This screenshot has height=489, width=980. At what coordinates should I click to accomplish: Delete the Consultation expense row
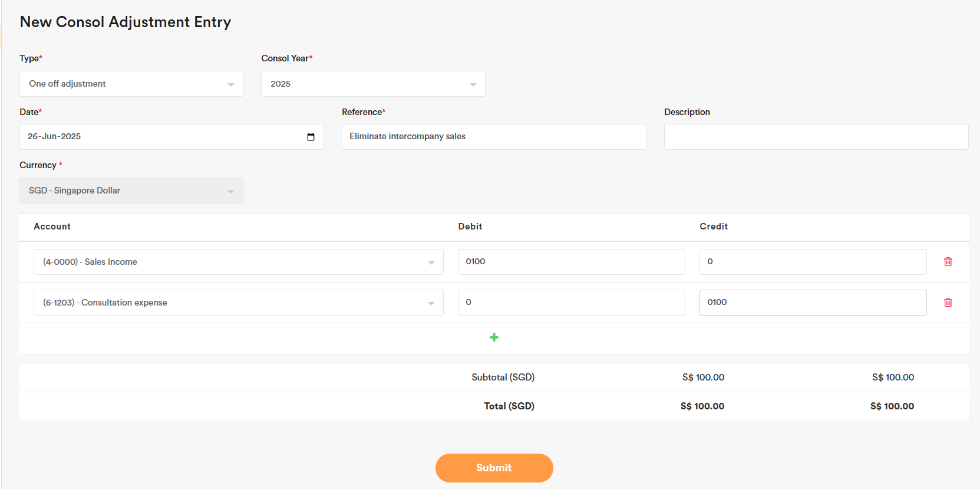(948, 302)
